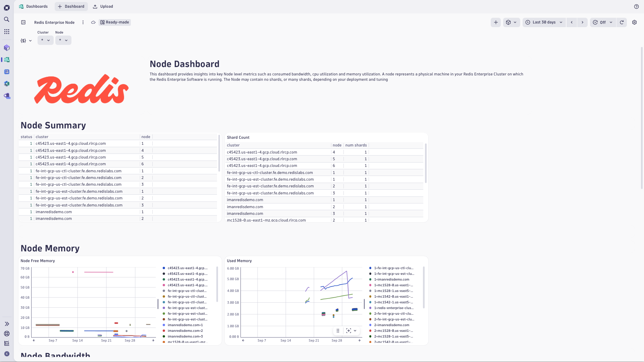Viewport: 644px width, 362px height.
Task: Refresh the dashboard with the reload icon
Action: point(622,22)
